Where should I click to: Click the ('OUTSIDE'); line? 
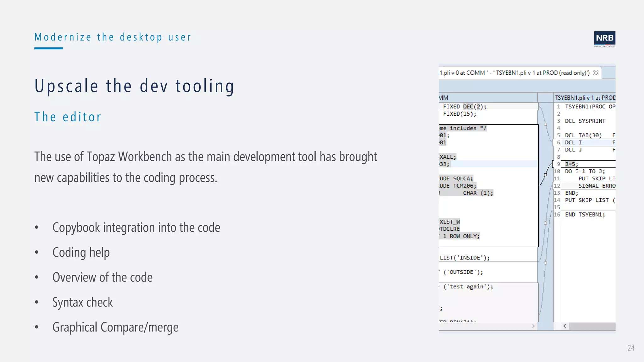click(x=461, y=272)
